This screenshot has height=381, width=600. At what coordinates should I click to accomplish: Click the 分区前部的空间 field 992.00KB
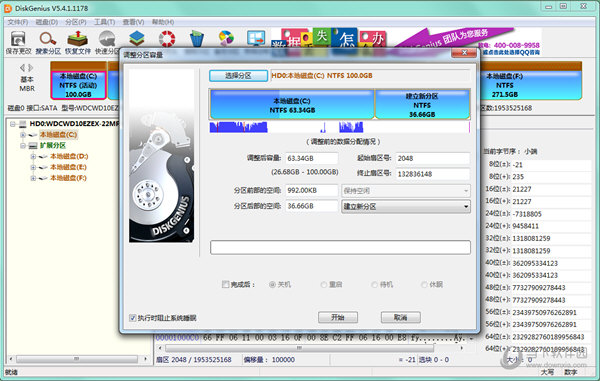[x=311, y=190]
